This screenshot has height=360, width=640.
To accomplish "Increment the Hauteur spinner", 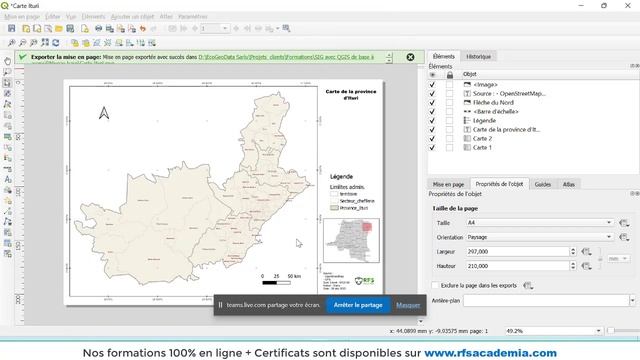I will click(x=573, y=264).
